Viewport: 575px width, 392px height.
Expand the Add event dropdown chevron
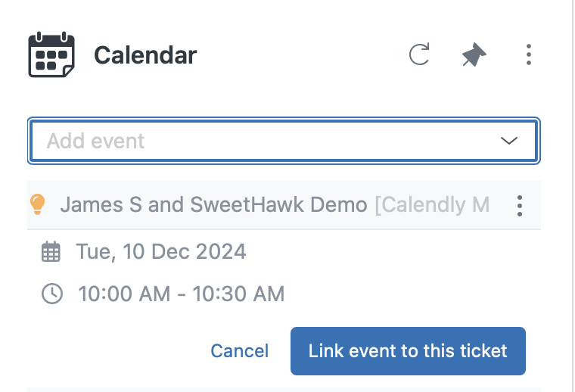click(x=508, y=141)
